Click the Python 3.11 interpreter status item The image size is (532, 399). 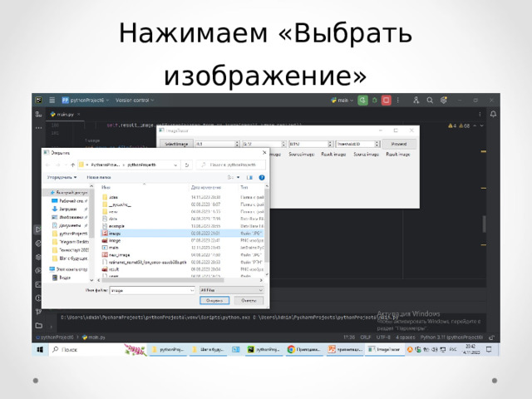click(451, 337)
